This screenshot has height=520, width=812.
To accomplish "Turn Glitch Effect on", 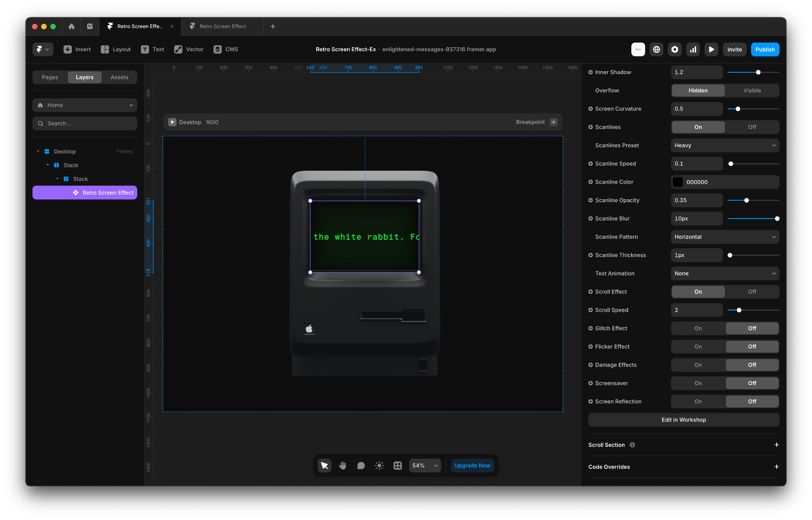I will pos(698,328).
